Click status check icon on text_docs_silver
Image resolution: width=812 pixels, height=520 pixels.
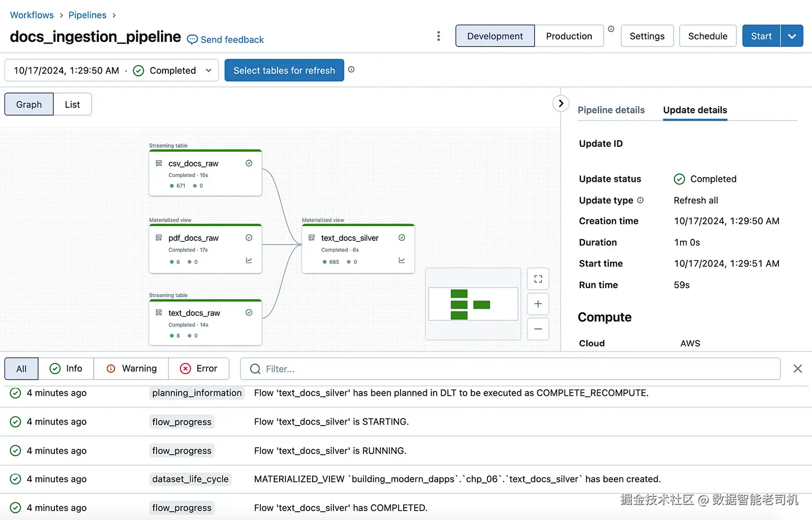[402, 238]
